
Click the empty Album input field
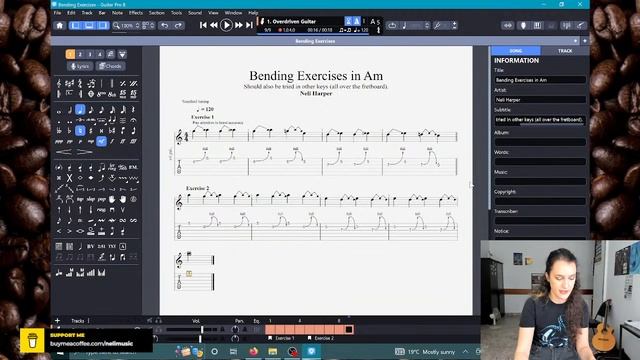coord(540,142)
